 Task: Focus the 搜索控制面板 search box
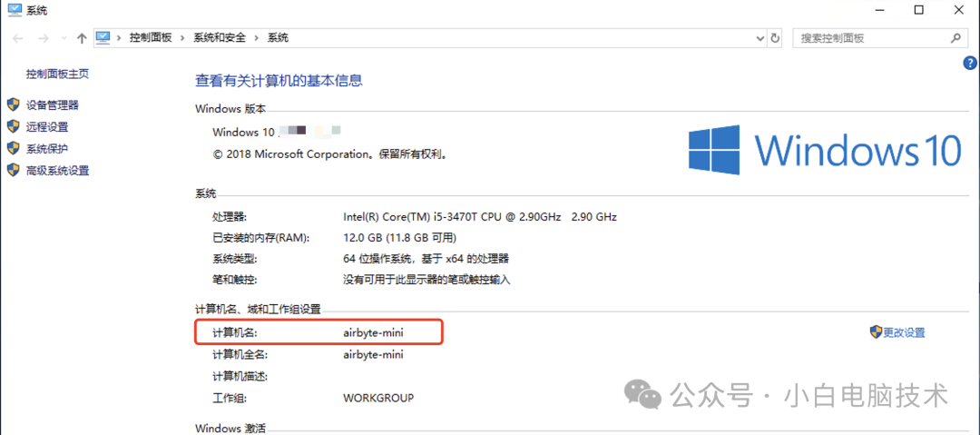(880, 38)
